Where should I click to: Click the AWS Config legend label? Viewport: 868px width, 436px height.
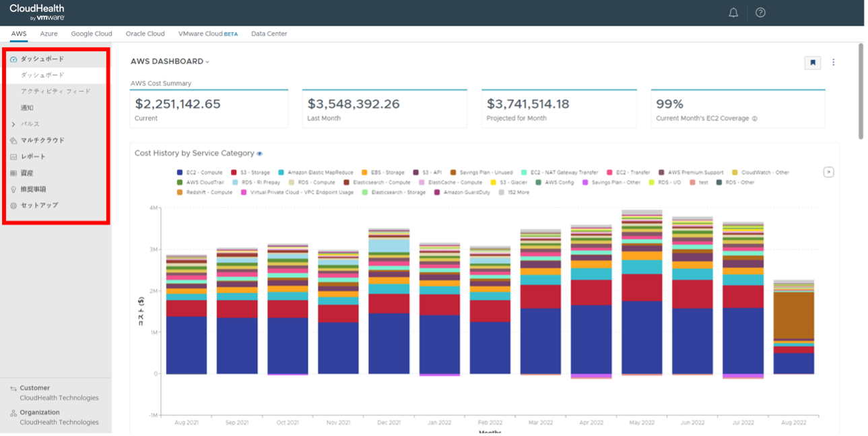pos(560,183)
